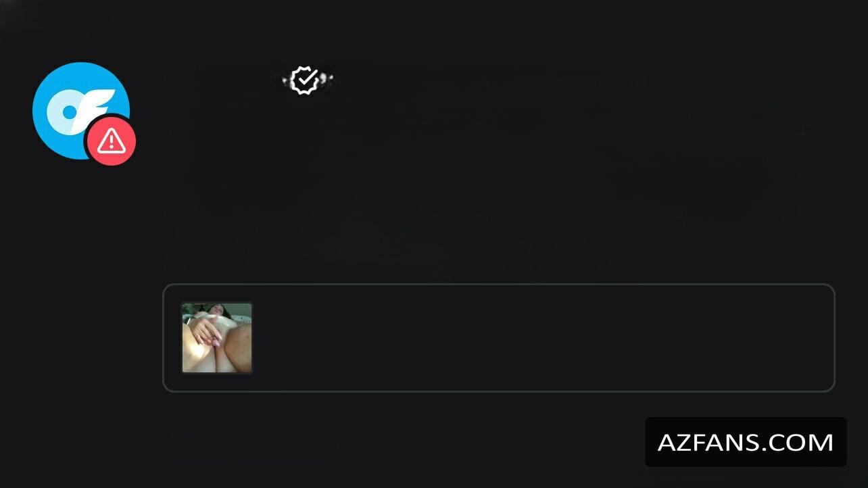This screenshot has width=868, height=488.
Task: Click empty area inside attachment box
Action: [x=541, y=337]
